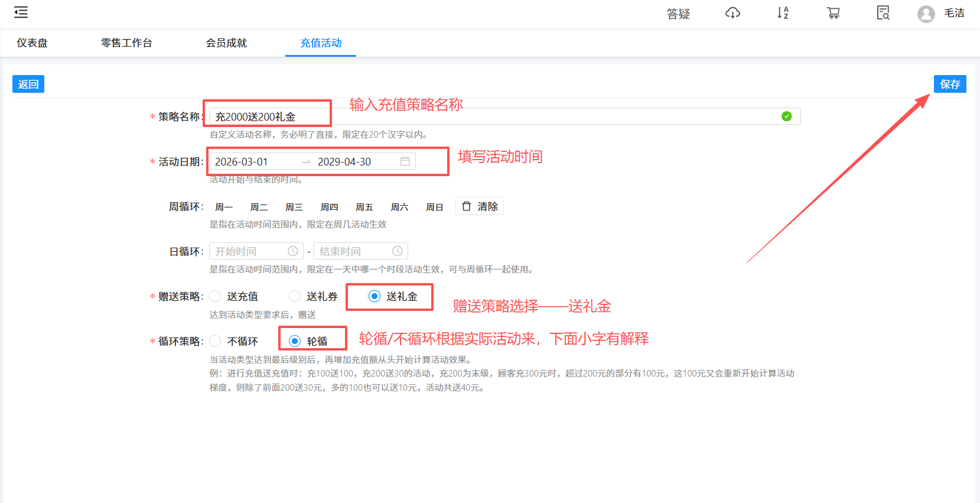The width and height of the screenshot is (980, 503).
Task: Open the shopping cart icon
Action: tap(833, 13)
